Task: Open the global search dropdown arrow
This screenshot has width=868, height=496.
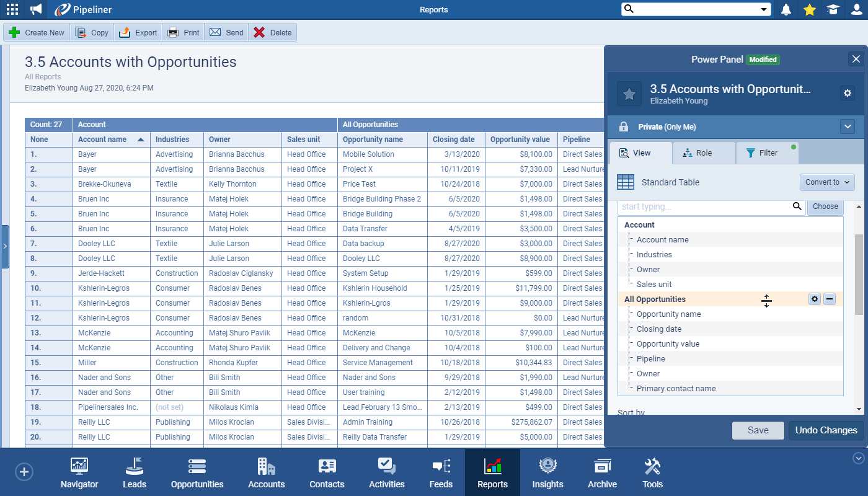Action: 764,9
